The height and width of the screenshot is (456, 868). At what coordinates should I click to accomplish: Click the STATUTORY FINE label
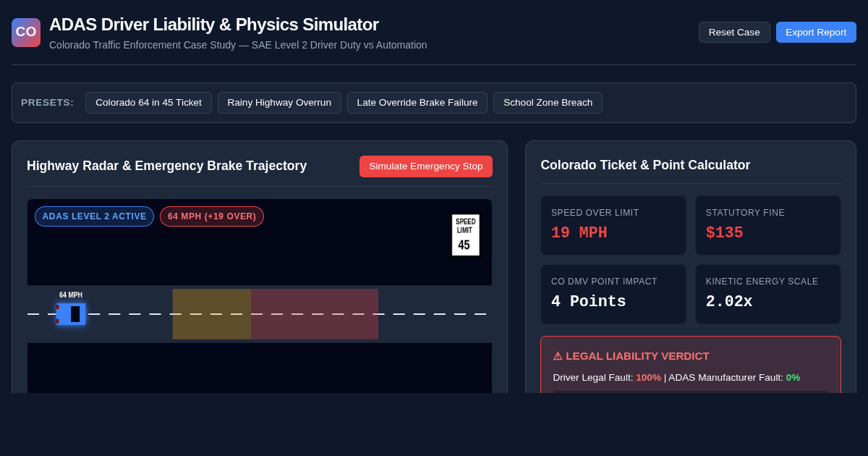click(745, 213)
